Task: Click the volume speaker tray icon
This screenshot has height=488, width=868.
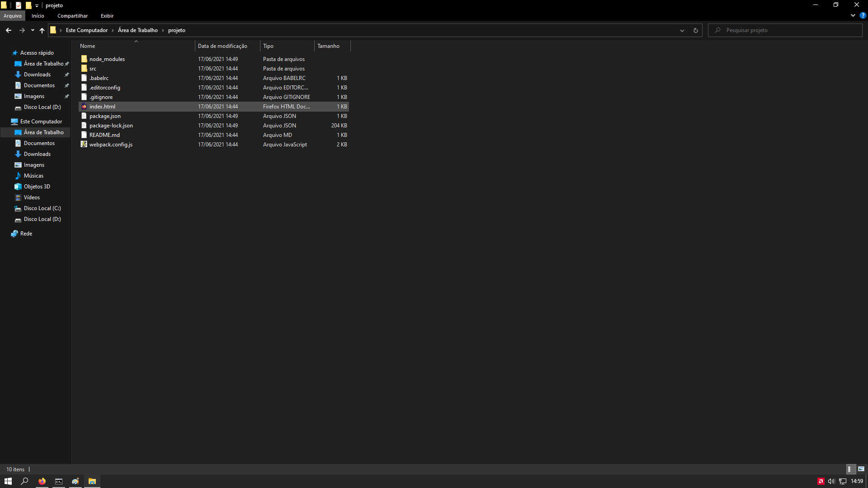Action: click(831, 481)
